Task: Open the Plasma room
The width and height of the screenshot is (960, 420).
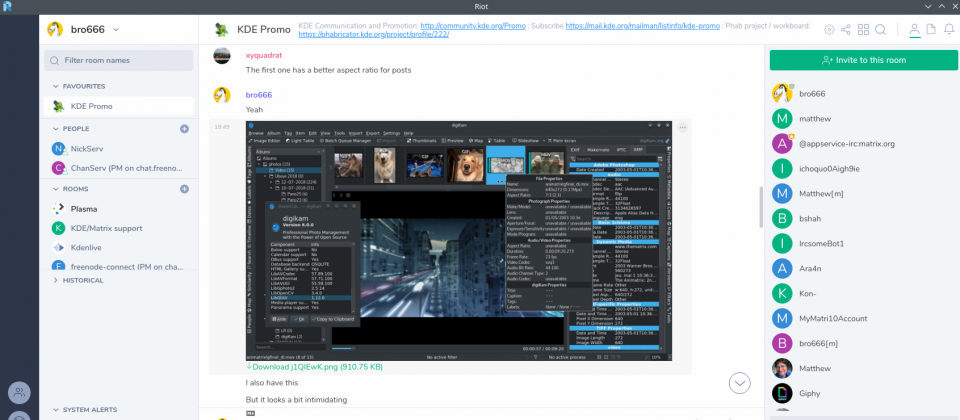Action: tap(119, 209)
